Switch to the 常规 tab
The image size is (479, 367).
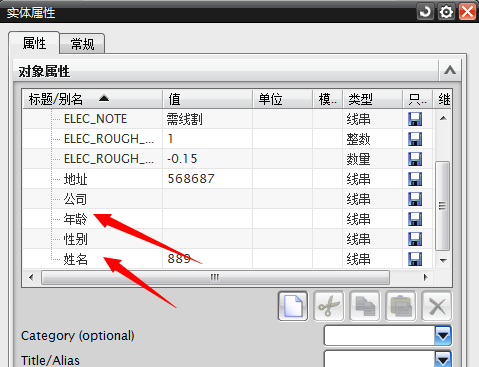tap(82, 44)
